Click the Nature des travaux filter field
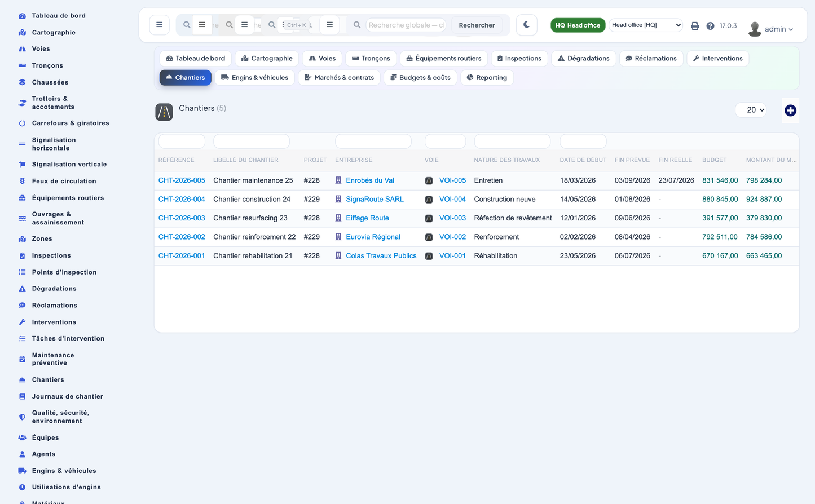815x504 pixels. 512,141
